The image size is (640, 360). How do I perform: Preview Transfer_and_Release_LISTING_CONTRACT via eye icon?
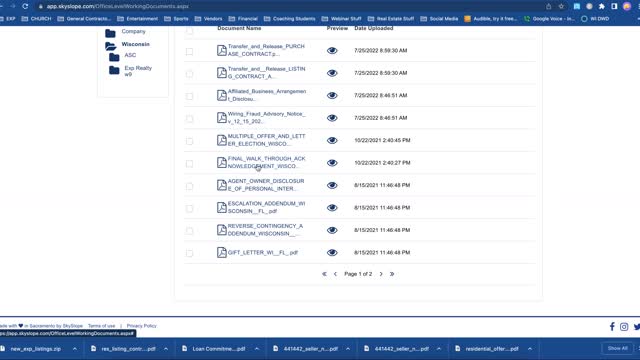click(x=332, y=73)
